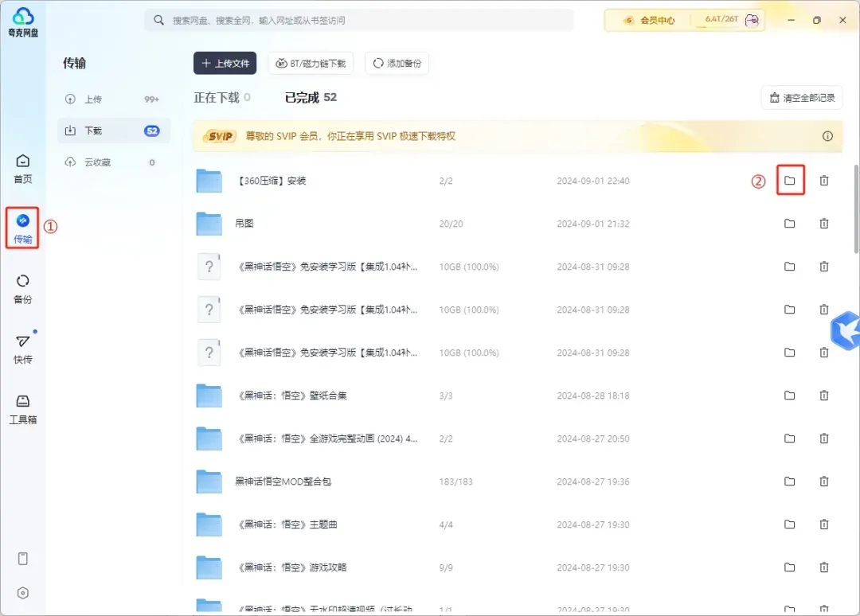Switch to the 正在下载 tab
Screen dimensions: 860x616
pyautogui.click(x=222, y=98)
